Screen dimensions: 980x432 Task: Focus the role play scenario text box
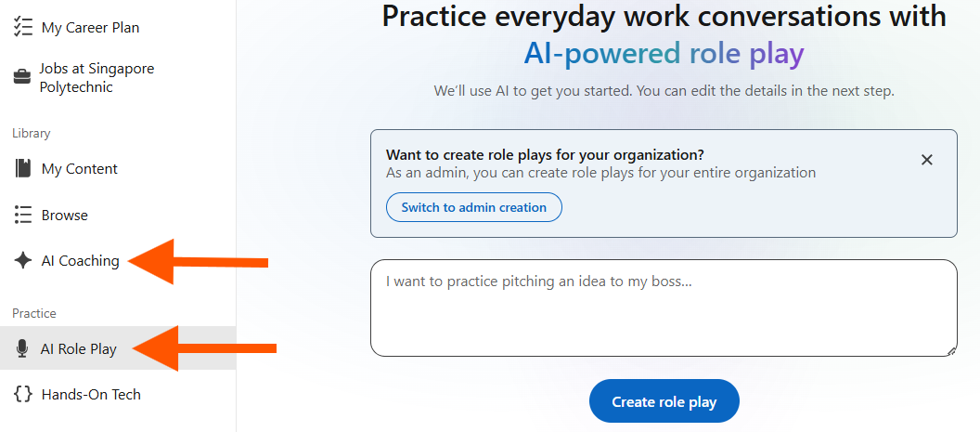pyautogui.click(x=664, y=308)
